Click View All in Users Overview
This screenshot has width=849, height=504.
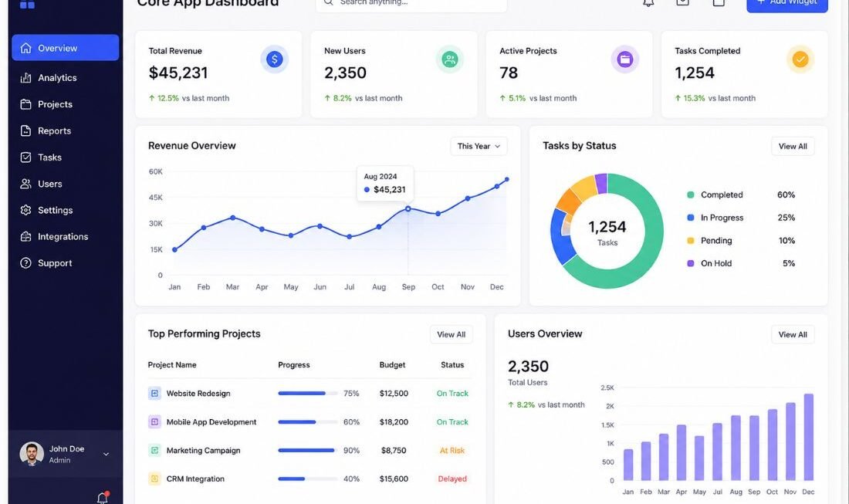point(793,334)
